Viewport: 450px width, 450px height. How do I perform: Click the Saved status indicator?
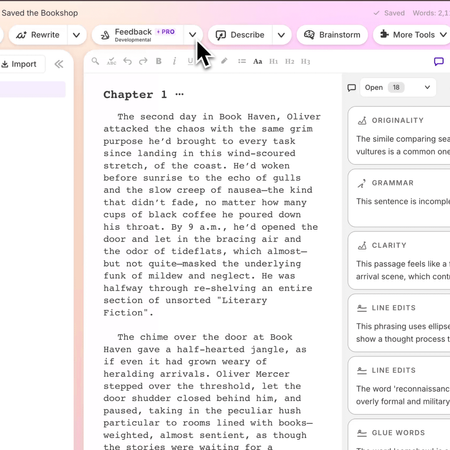[x=389, y=13]
